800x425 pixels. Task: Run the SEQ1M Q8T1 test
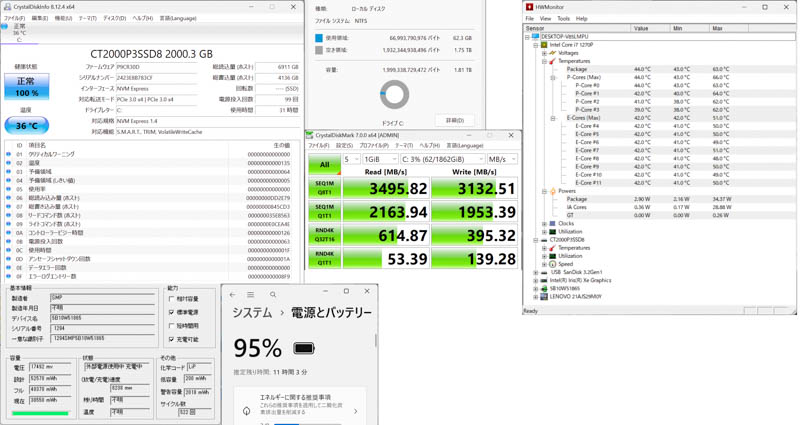(x=324, y=187)
